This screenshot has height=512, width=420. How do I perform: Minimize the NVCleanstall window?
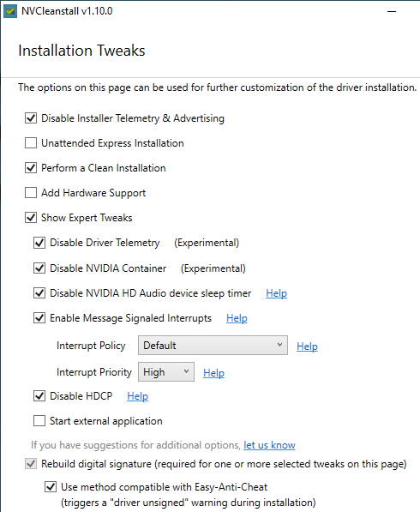pos(391,11)
